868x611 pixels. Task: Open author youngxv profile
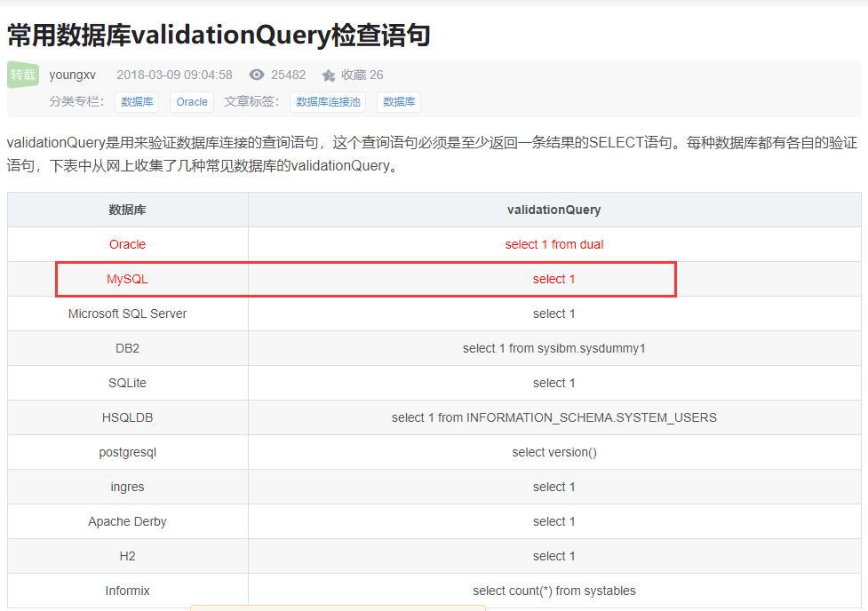coord(73,75)
